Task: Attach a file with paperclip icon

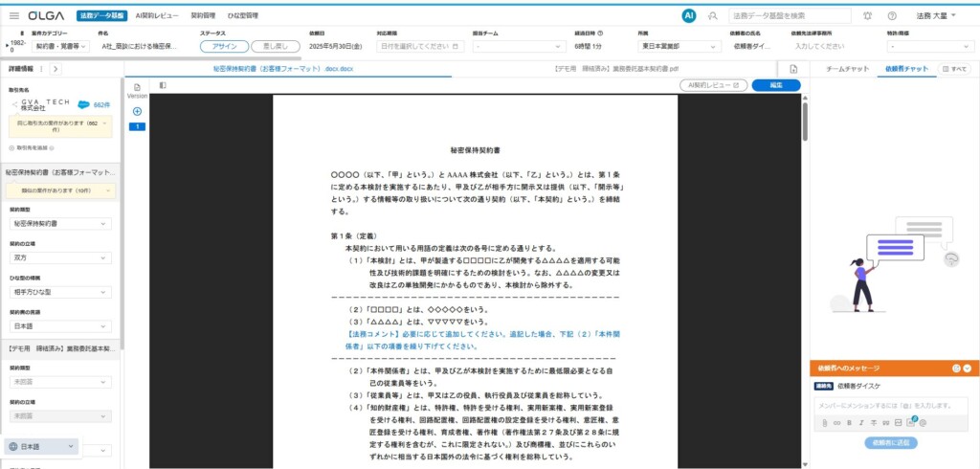Action: tap(824, 423)
